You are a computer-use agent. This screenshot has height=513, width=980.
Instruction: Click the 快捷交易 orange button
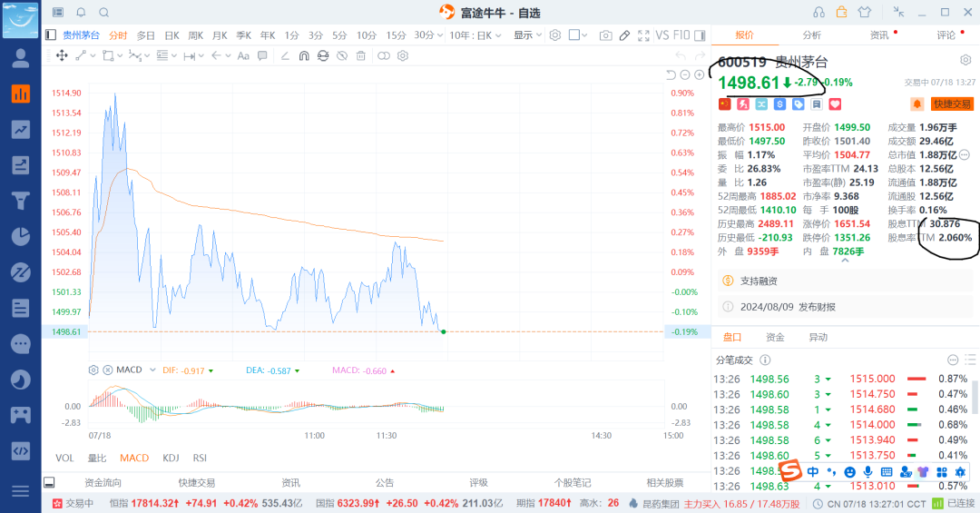coord(952,104)
